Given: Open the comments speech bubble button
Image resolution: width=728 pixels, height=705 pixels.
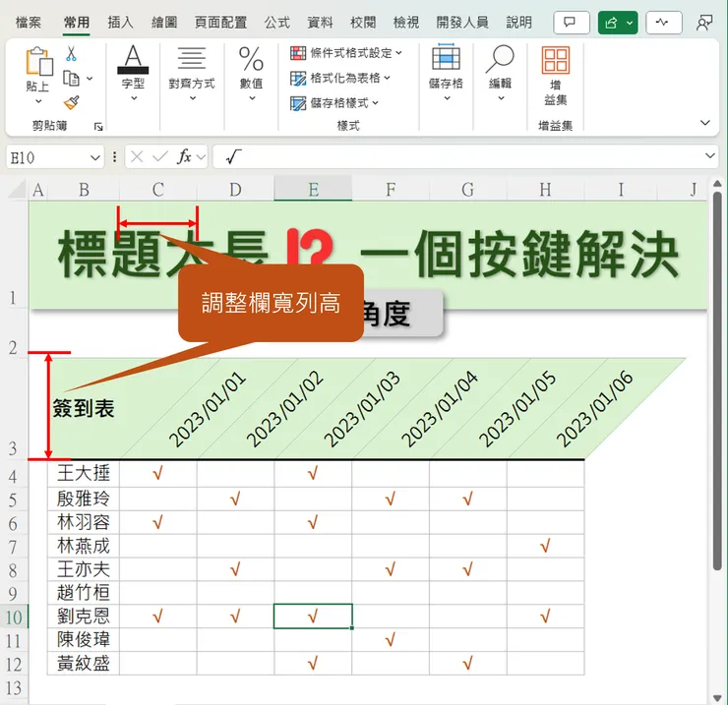Looking at the screenshot, I should point(571,23).
